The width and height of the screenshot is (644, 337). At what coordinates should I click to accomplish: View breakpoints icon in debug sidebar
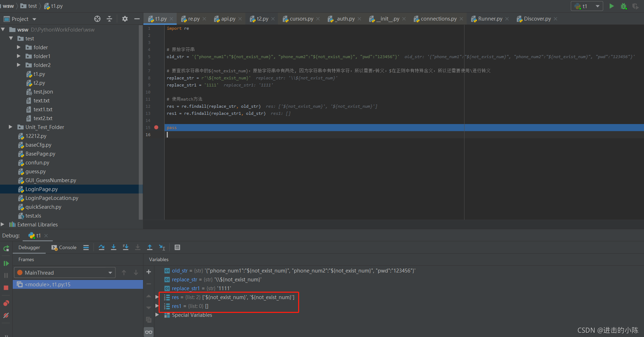(x=6, y=303)
